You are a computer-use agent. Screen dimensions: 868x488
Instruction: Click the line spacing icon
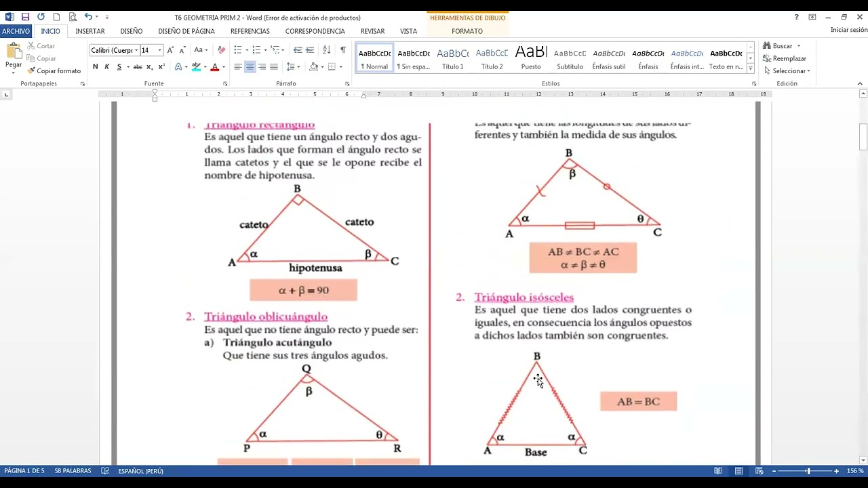click(x=290, y=66)
